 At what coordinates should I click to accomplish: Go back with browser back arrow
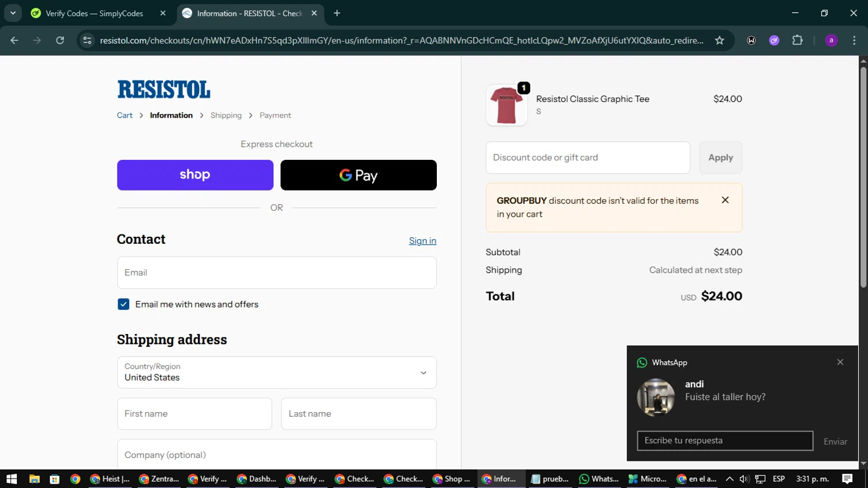pos(14,41)
